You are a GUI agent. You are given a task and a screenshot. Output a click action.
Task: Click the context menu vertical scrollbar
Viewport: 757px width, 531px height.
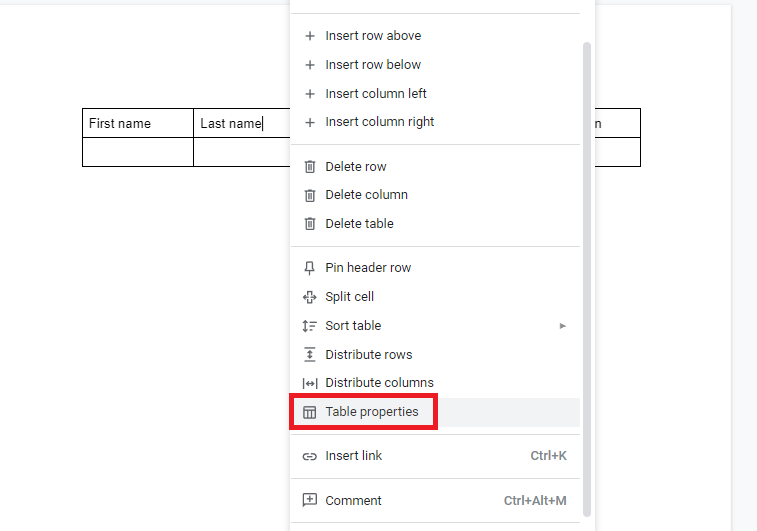pos(587,279)
